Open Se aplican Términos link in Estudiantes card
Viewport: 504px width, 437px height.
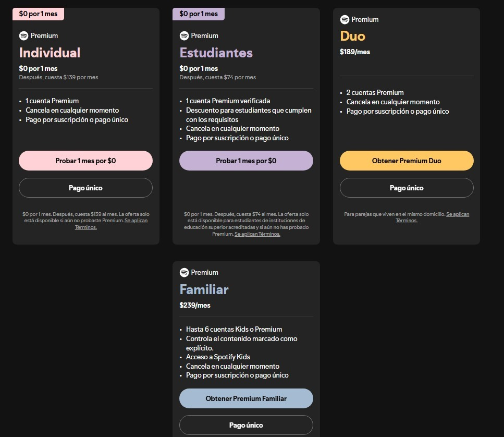point(257,234)
